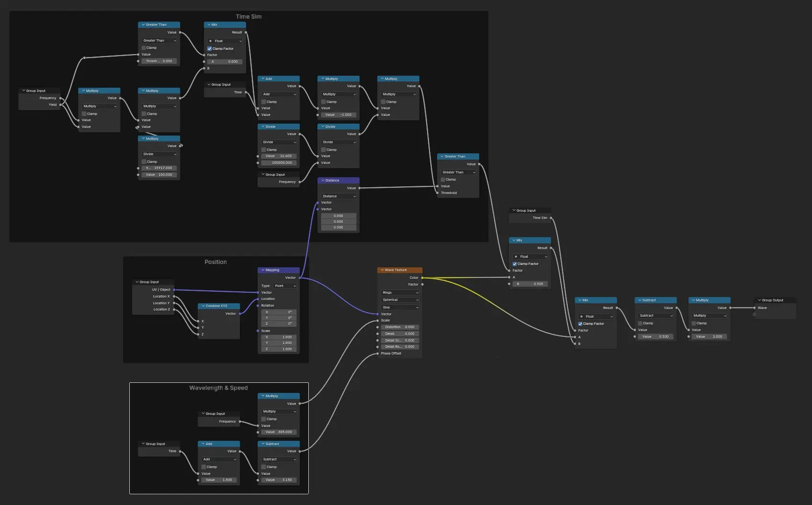
Task: Open the Rings wave type dropdown
Action: pos(400,293)
